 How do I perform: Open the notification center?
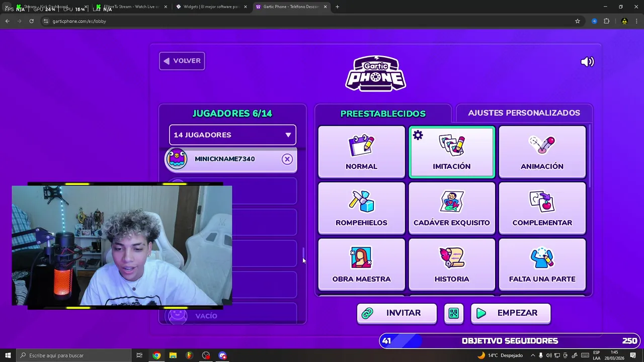[x=633, y=355]
